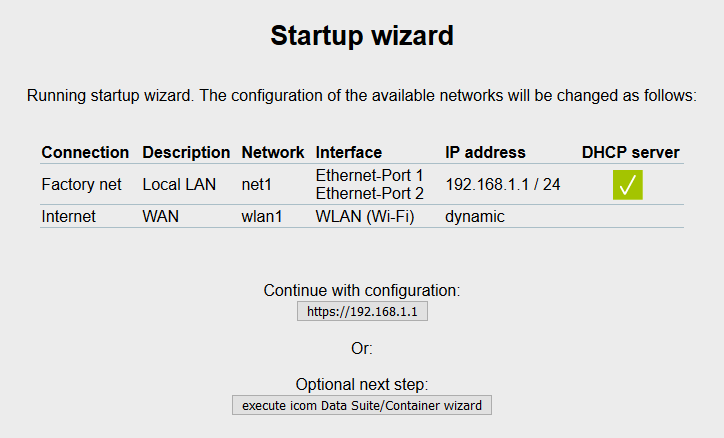Screen dimensions: 724x438
Task: Click the wlan1 network cell
Action: click(262, 216)
